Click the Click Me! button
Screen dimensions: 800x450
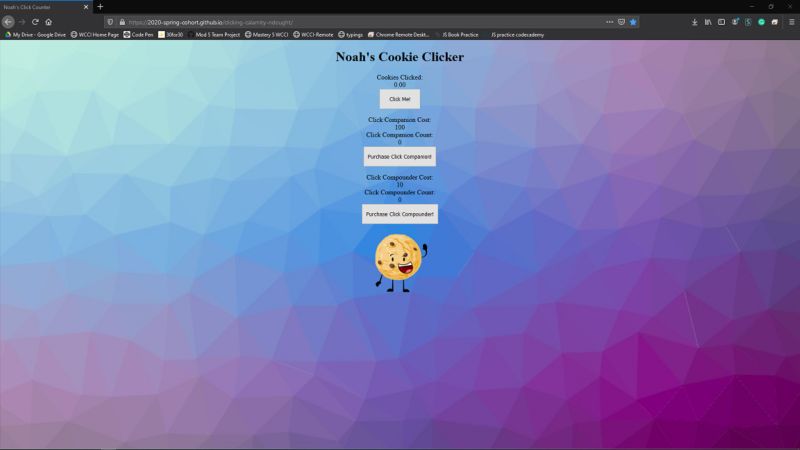(399, 99)
